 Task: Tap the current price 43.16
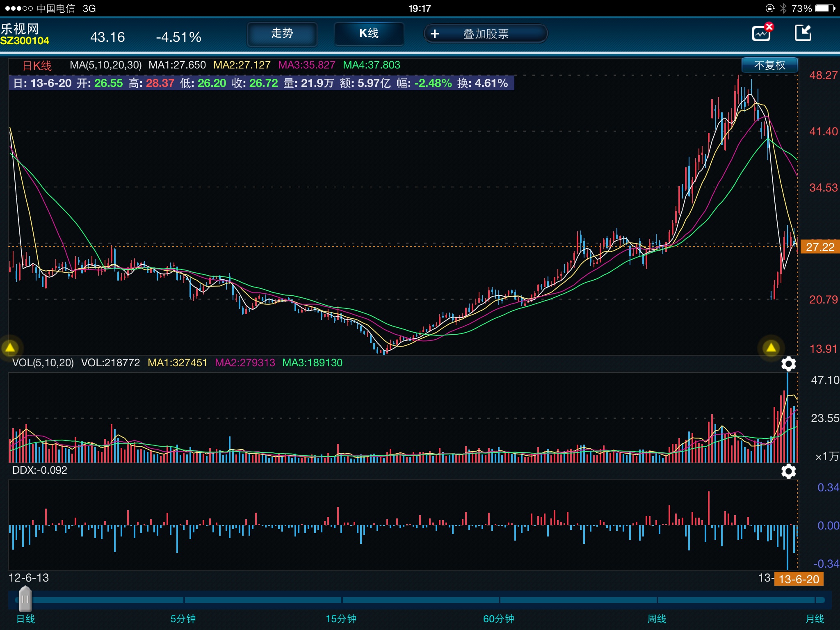tap(107, 37)
